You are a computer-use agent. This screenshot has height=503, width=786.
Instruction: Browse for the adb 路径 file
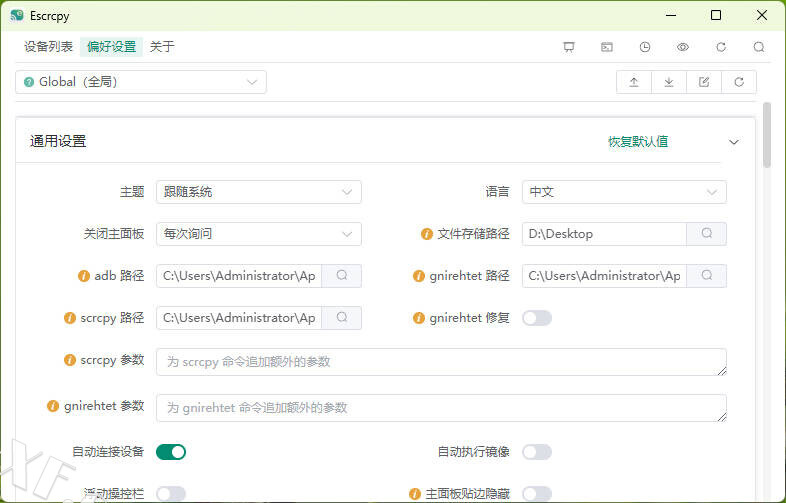coord(341,276)
